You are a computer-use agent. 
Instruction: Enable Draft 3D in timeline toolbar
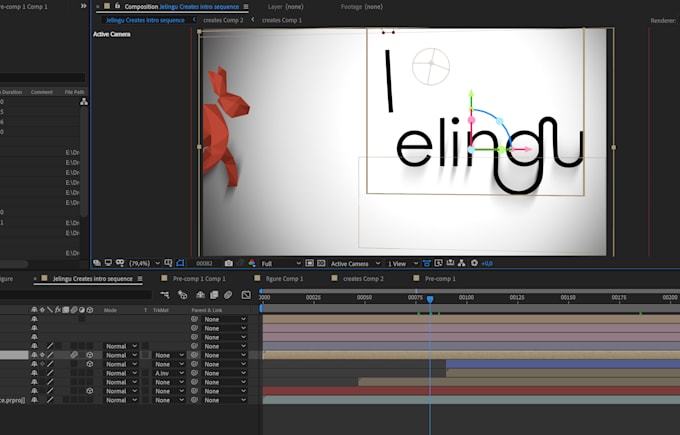coord(183,295)
